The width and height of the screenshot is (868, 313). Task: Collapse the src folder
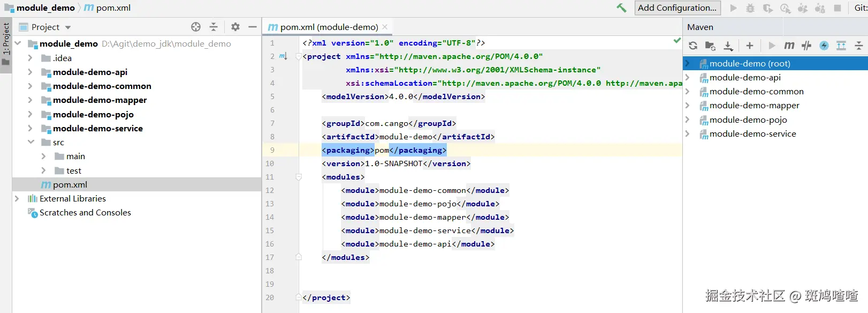[x=31, y=142]
